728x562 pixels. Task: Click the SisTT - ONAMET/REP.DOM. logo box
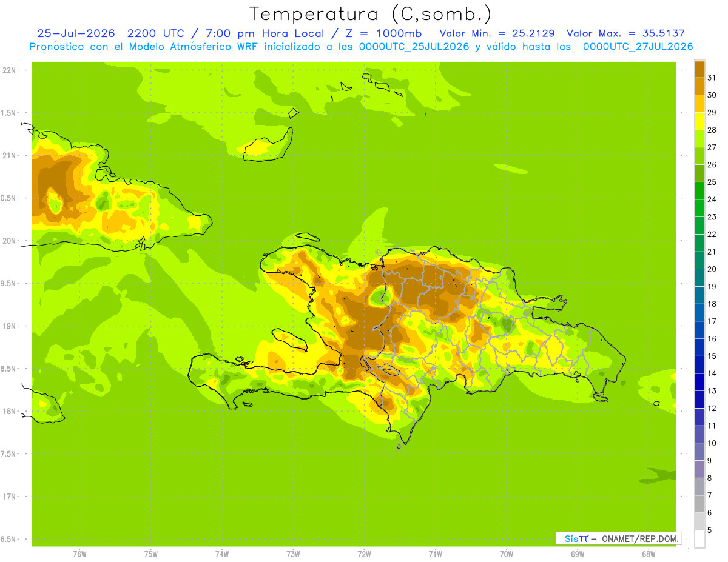[x=618, y=538]
